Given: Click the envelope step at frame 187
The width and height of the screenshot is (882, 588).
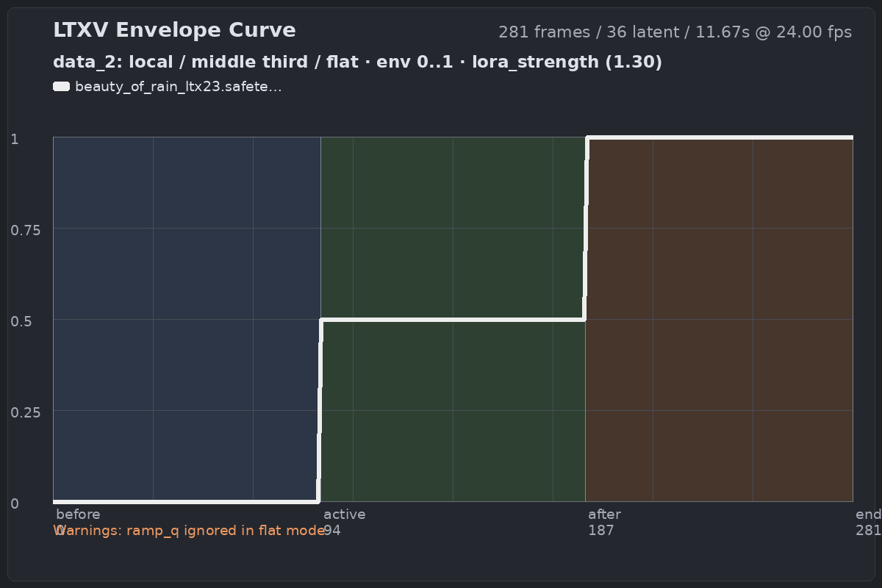Looking at the screenshot, I should 586,228.
